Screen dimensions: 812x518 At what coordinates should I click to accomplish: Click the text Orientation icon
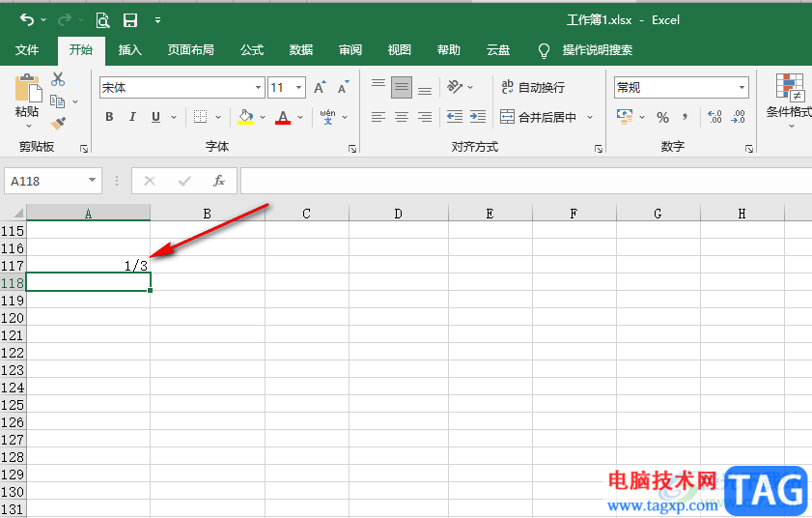455,87
